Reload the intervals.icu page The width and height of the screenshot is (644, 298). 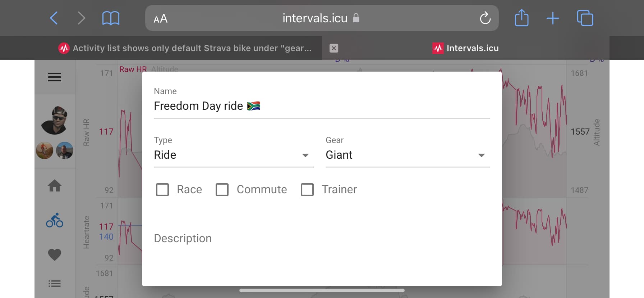[485, 18]
